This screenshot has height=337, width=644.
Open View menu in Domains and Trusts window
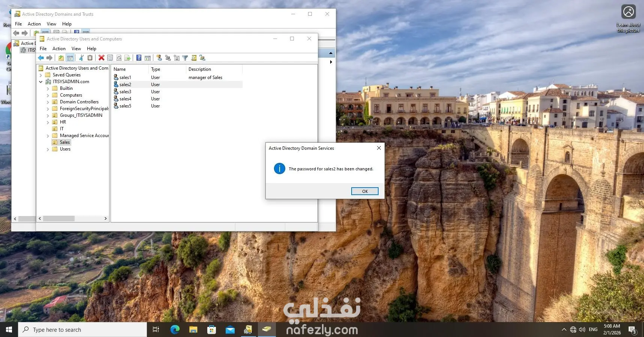pos(51,24)
